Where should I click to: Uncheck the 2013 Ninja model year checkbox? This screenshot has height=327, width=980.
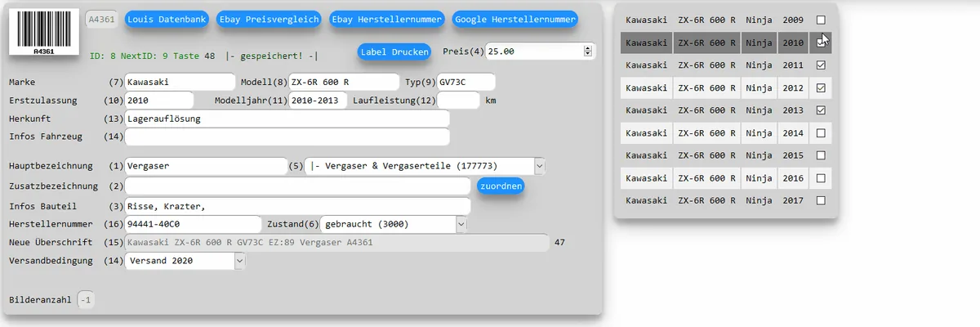pyautogui.click(x=821, y=110)
